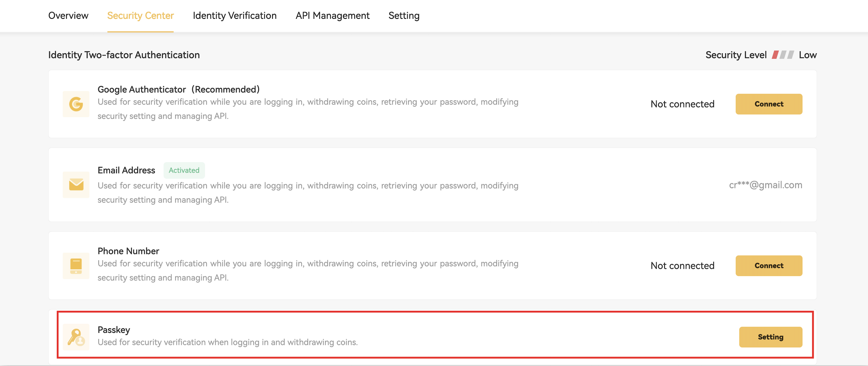Connect Phone Number
The width and height of the screenshot is (868, 366).
click(769, 266)
